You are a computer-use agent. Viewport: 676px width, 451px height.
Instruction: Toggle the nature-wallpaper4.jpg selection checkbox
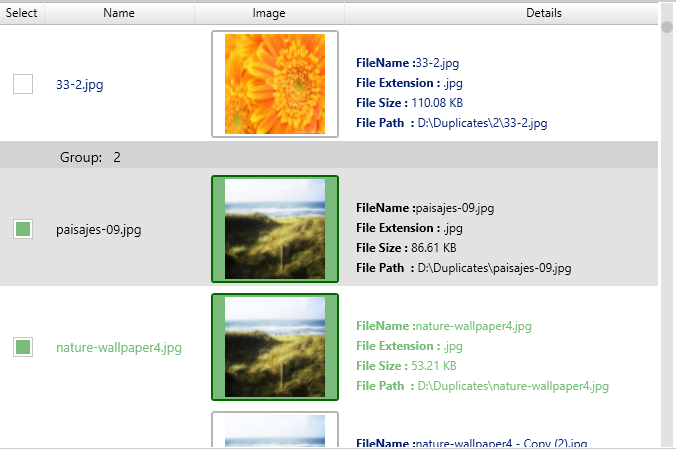(x=23, y=347)
